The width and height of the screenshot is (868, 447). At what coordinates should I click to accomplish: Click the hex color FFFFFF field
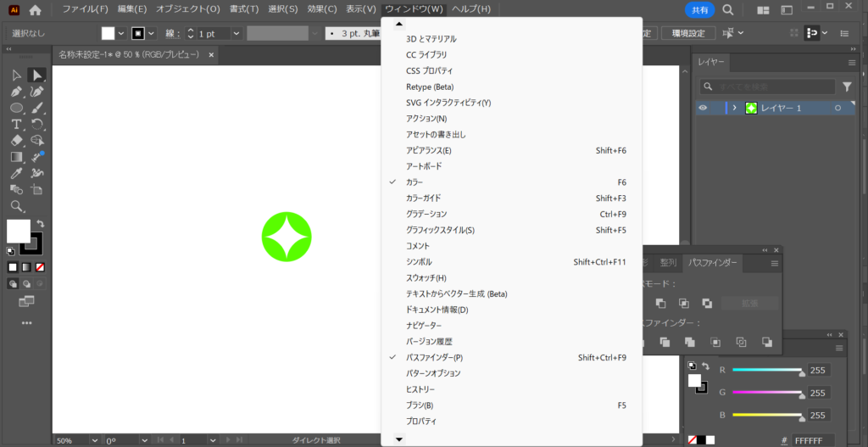coord(813,441)
